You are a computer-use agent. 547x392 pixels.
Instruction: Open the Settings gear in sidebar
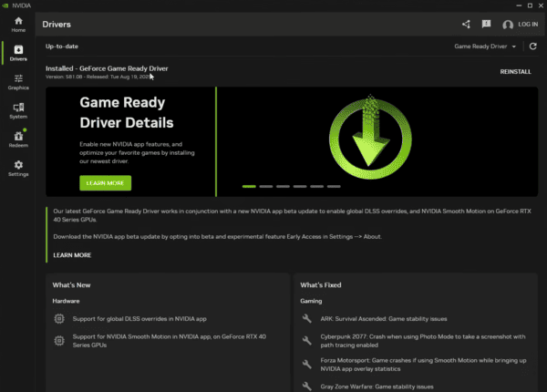(x=18, y=169)
